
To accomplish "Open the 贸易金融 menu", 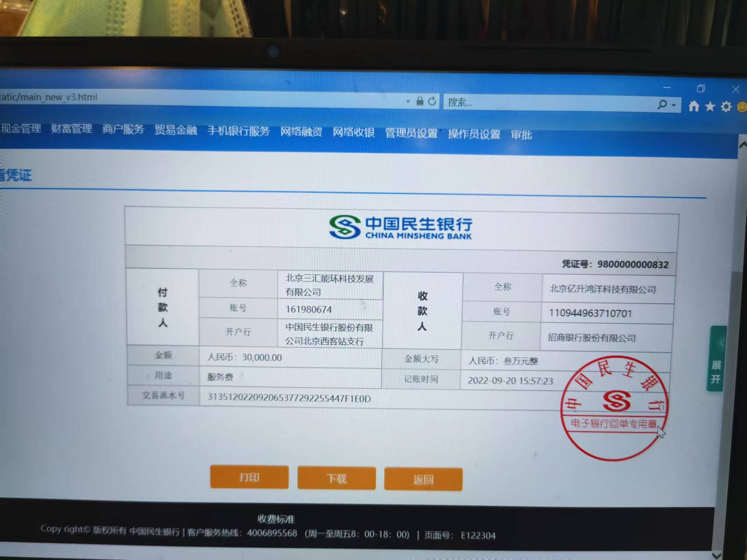I will [x=176, y=130].
